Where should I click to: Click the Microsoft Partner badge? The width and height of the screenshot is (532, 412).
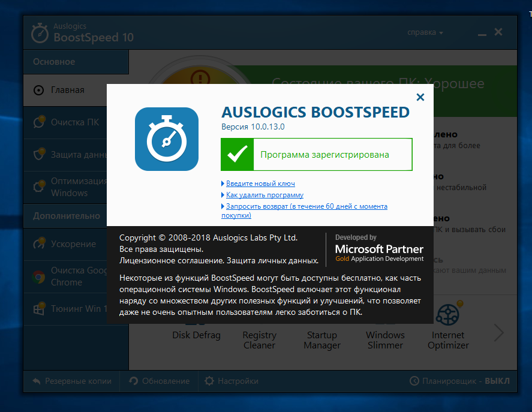click(x=379, y=249)
